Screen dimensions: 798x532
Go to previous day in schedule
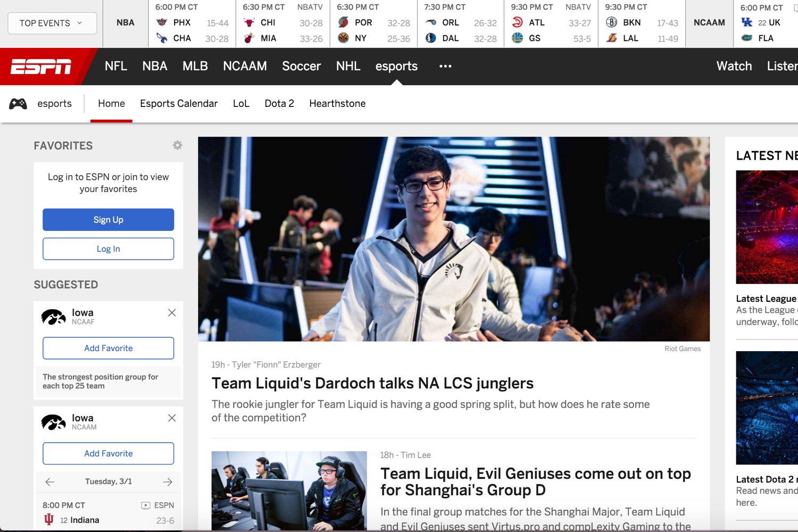point(50,482)
